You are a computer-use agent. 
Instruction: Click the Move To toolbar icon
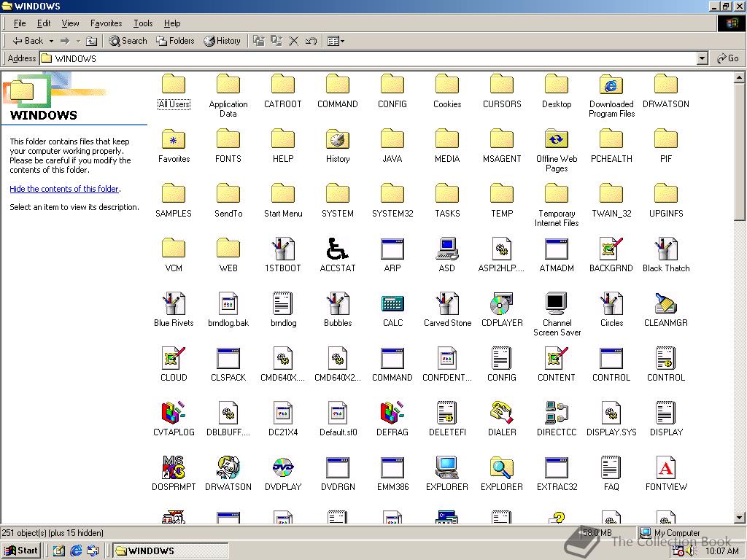pos(259,41)
